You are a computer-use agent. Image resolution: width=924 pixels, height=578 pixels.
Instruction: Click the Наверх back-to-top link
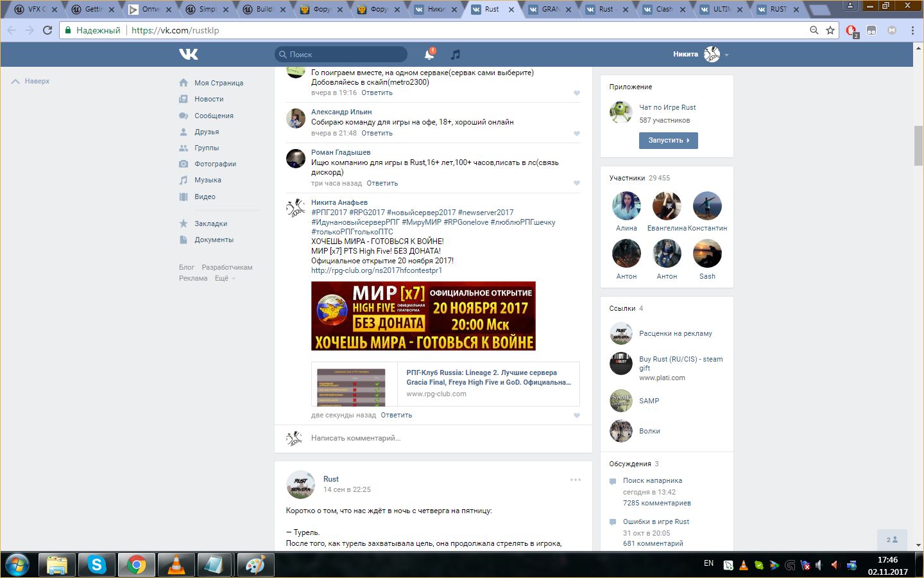pos(30,82)
